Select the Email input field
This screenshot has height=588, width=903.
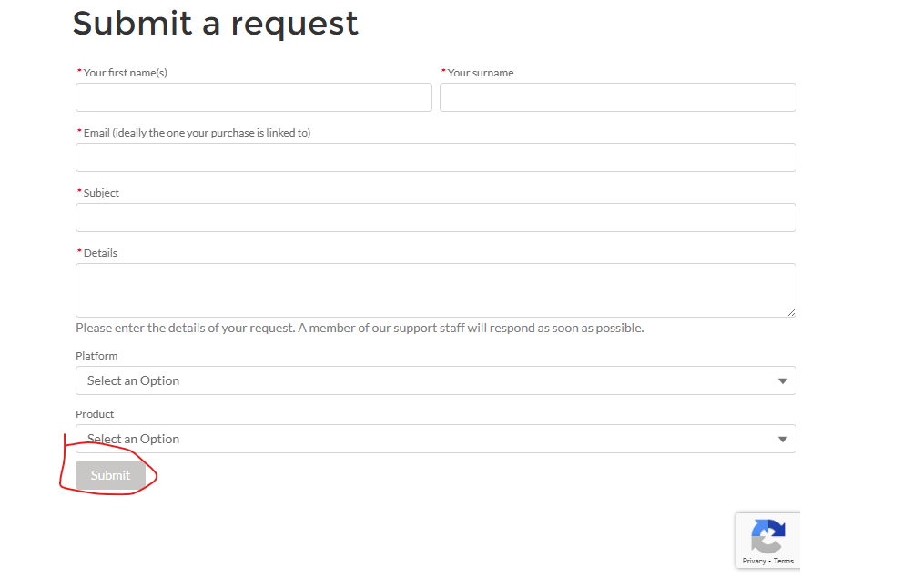click(x=435, y=157)
